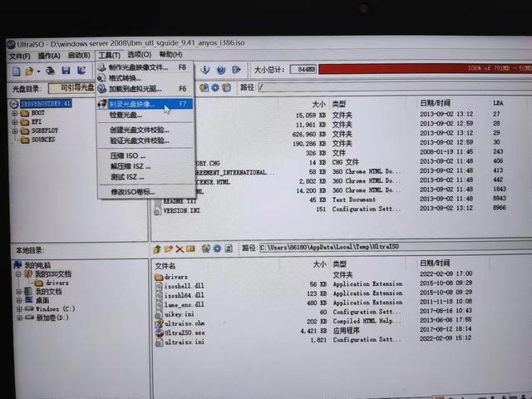Sort the local list by the 文件名 column header
Viewport: 532px width, 399px height.
click(165, 266)
